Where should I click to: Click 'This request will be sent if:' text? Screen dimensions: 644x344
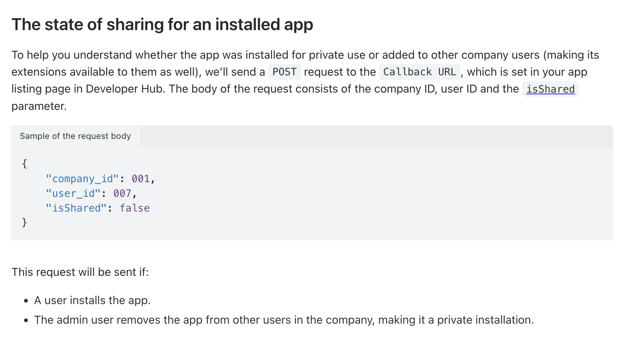80,272
